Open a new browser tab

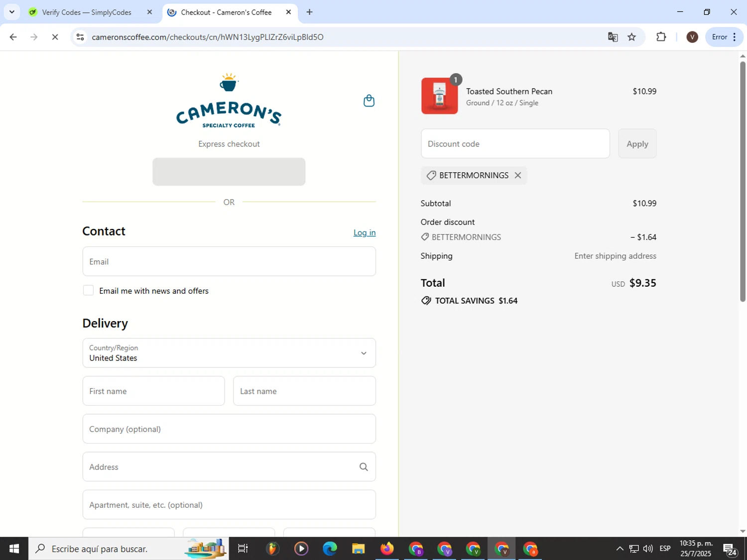pyautogui.click(x=309, y=12)
